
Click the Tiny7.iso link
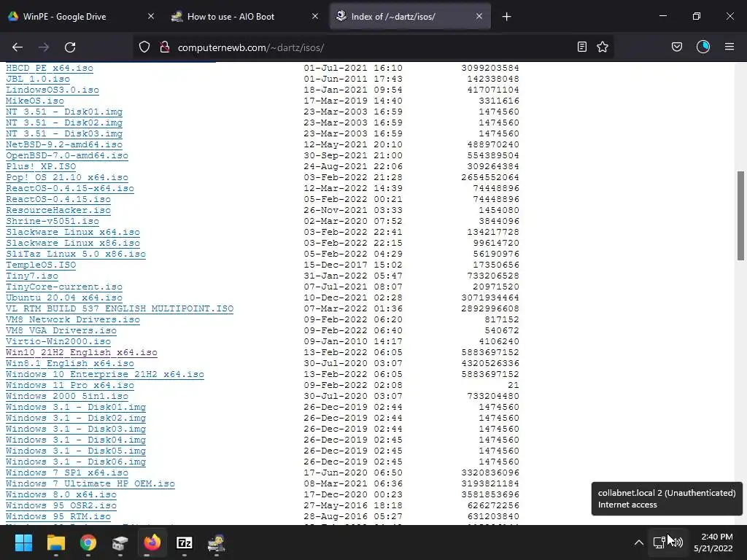32,276
